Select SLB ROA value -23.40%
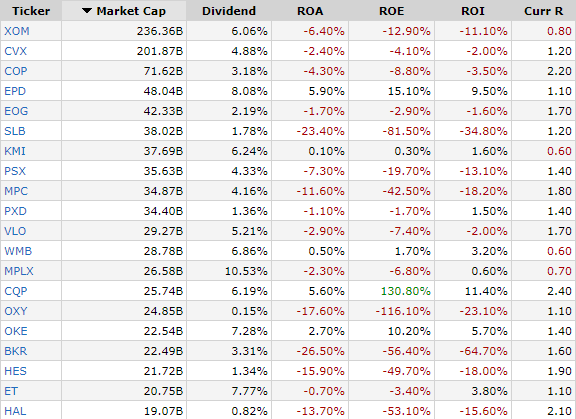Image resolution: width=576 pixels, height=419 pixels. pos(321,131)
